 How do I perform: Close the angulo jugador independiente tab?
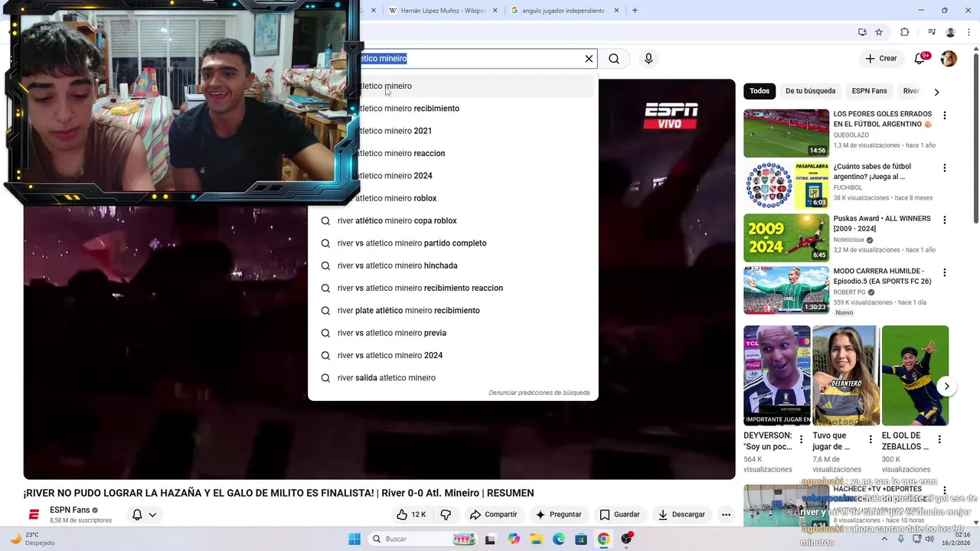pos(618,11)
